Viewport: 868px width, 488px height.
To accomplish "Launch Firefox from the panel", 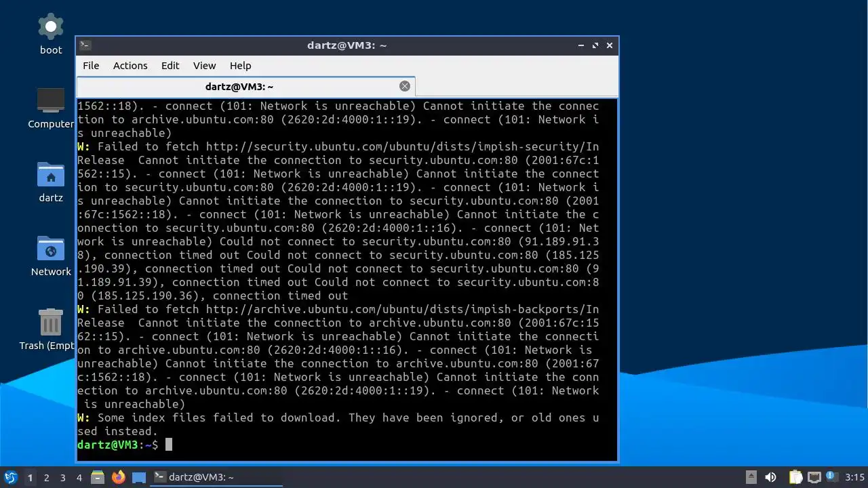I will point(119,477).
